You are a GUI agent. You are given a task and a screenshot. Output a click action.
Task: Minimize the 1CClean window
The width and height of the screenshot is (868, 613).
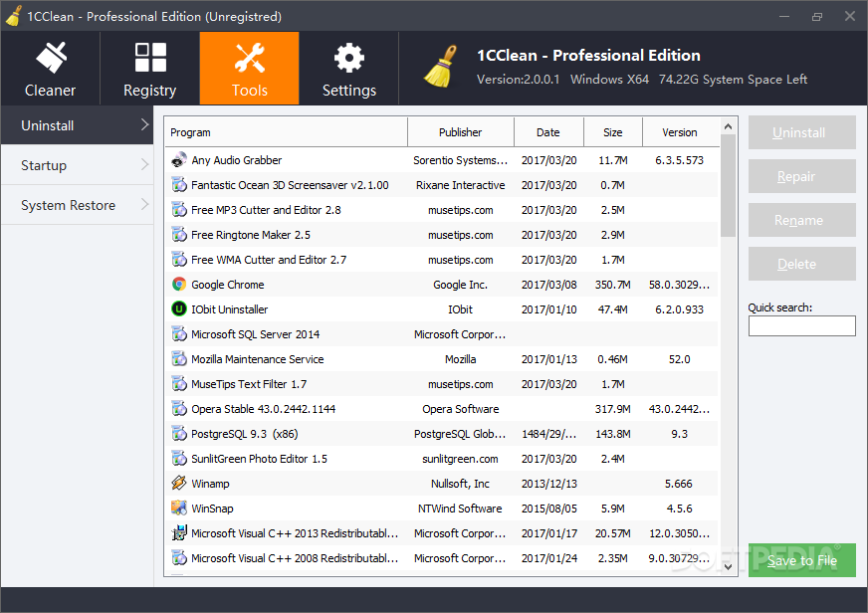[784, 17]
